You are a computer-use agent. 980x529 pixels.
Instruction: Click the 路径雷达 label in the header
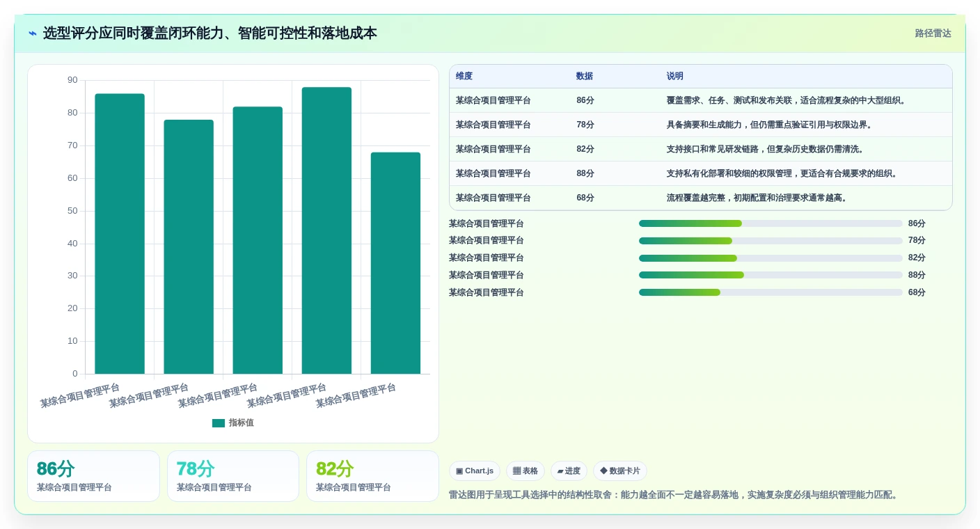coord(933,33)
